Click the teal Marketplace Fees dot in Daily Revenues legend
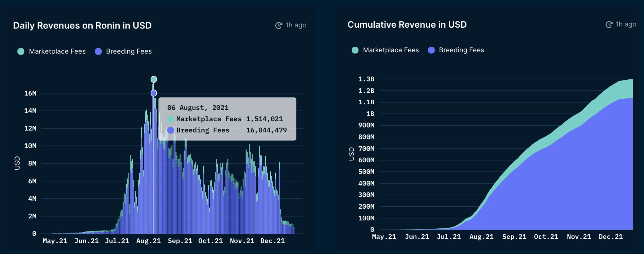This screenshot has height=254, width=644. [x=21, y=51]
